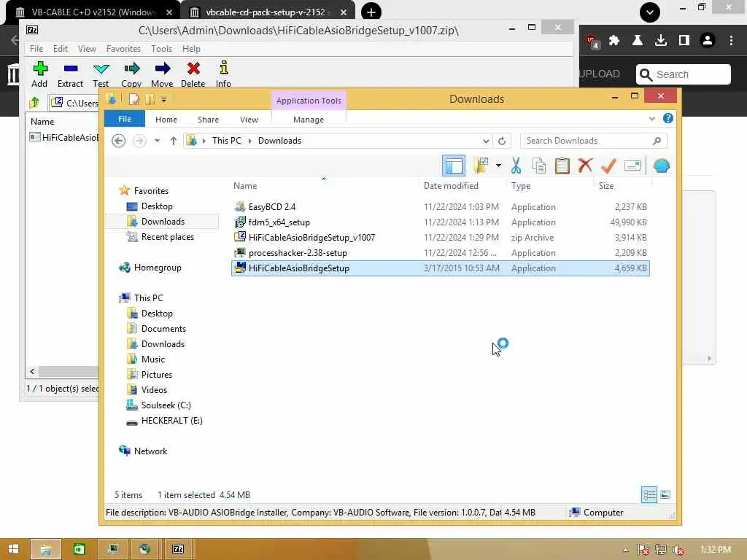
Task: Click the Add button in 7-Zip toolbar
Action: click(x=39, y=74)
